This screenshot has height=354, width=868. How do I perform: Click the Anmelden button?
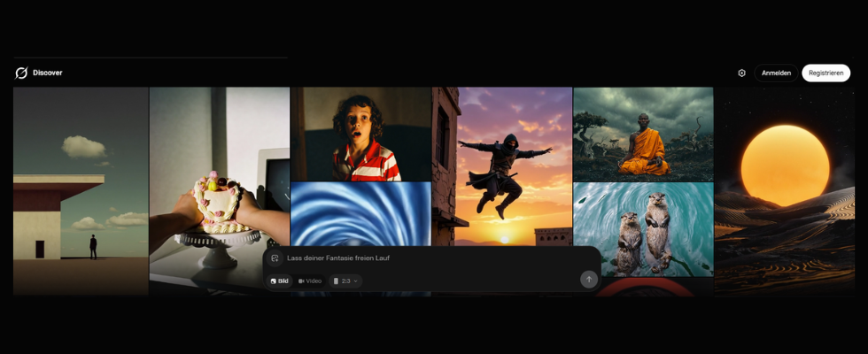click(776, 73)
